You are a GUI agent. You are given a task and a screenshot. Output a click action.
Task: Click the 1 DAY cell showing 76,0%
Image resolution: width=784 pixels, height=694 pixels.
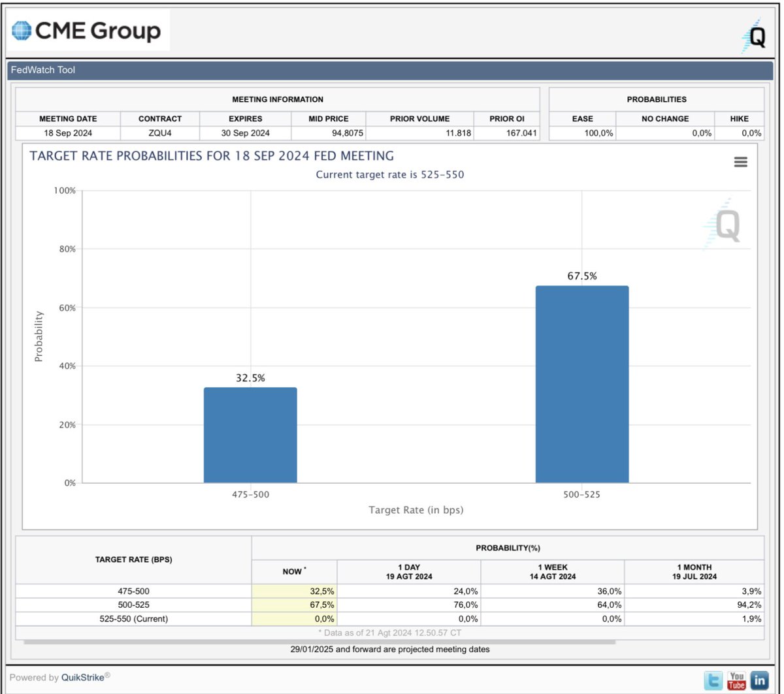(x=409, y=605)
